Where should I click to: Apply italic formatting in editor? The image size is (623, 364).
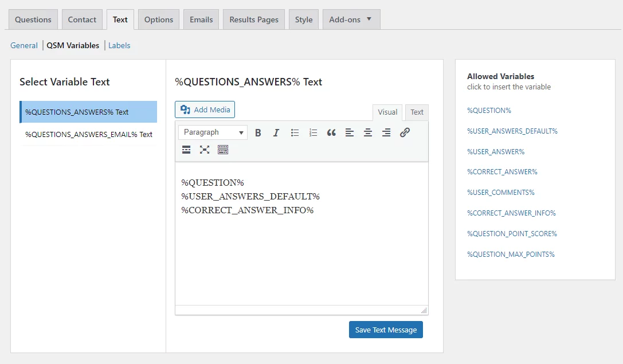coord(276,133)
